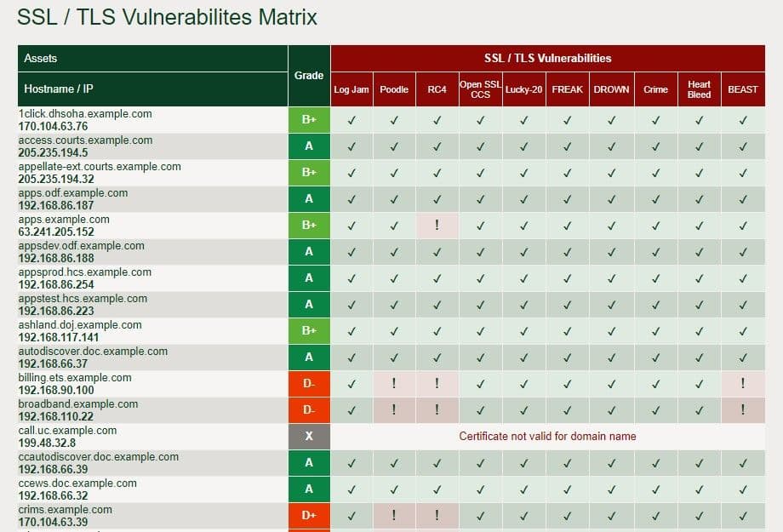Click the Heart Bleed checkmark for ashland.doj.example.com

click(x=698, y=330)
